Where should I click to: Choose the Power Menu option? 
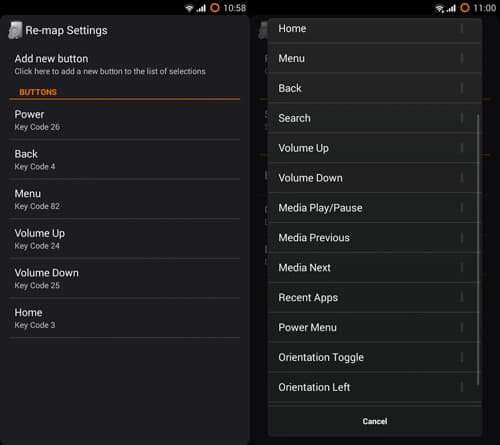click(x=375, y=328)
